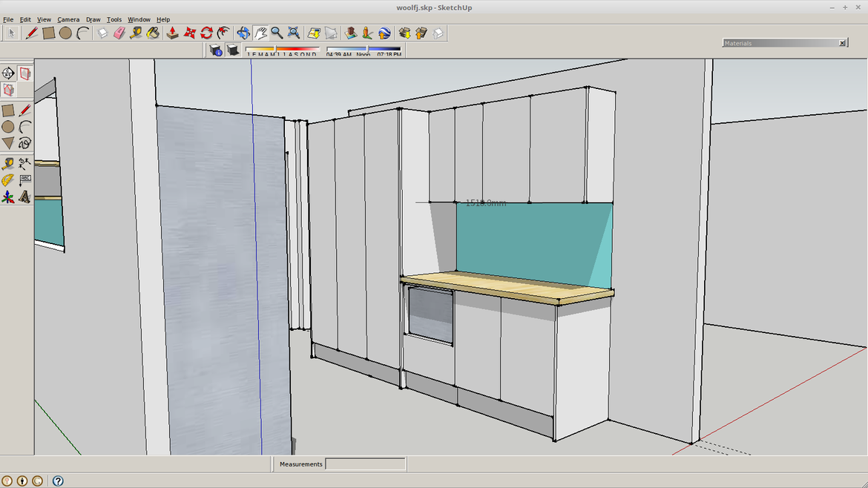This screenshot has height=488, width=868.
Task: Select the Rectangle tool in the left palette
Action: coord(7,109)
